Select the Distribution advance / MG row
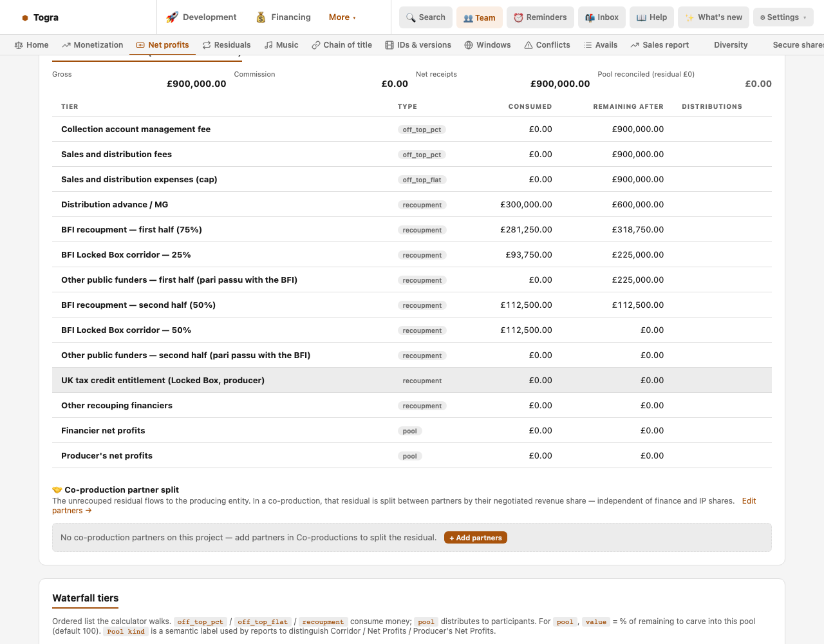824x644 pixels. pyautogui.click(x=412, y=205)
